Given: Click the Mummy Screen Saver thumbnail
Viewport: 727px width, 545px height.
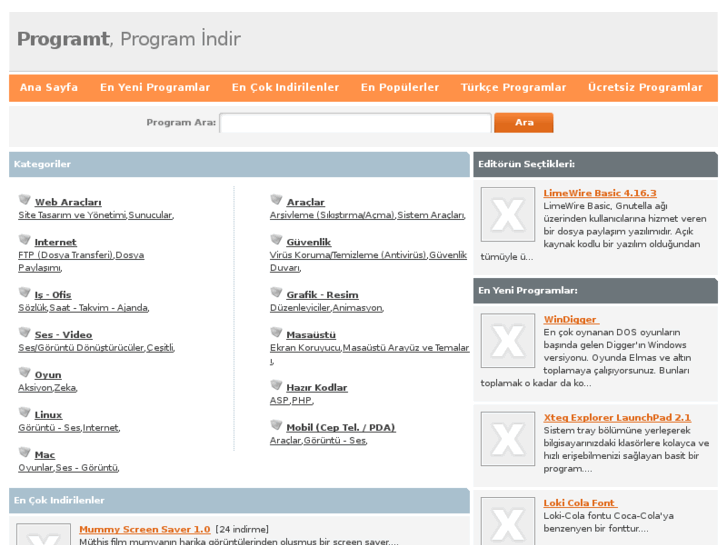Looking at the screenshot, I should point(44,534).
